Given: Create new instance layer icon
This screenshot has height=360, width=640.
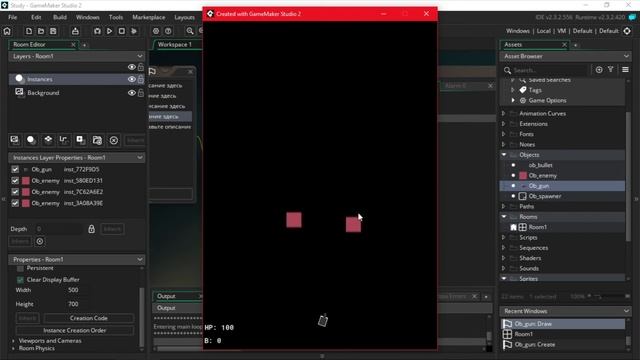Looking at the screenshot, I should [31, 140].
